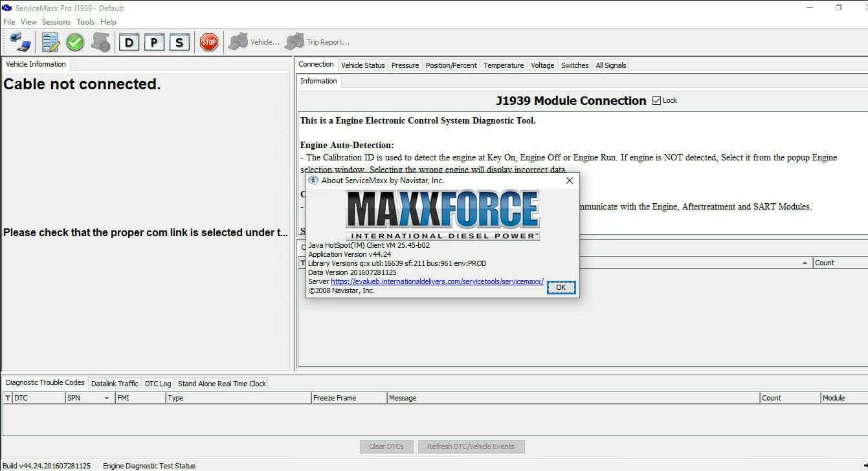This screenshot has width=868, height=471.
Task: Open the Sessions menu
Action: pyautogui.click(x=56, y=22)
